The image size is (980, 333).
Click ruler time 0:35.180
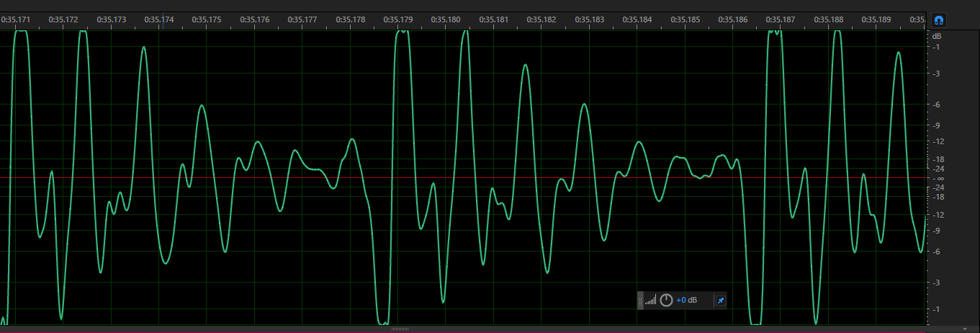click(446, 19)
